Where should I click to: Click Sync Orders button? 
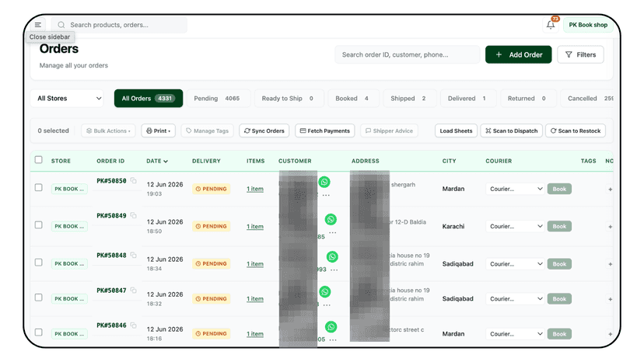(264, 131)
